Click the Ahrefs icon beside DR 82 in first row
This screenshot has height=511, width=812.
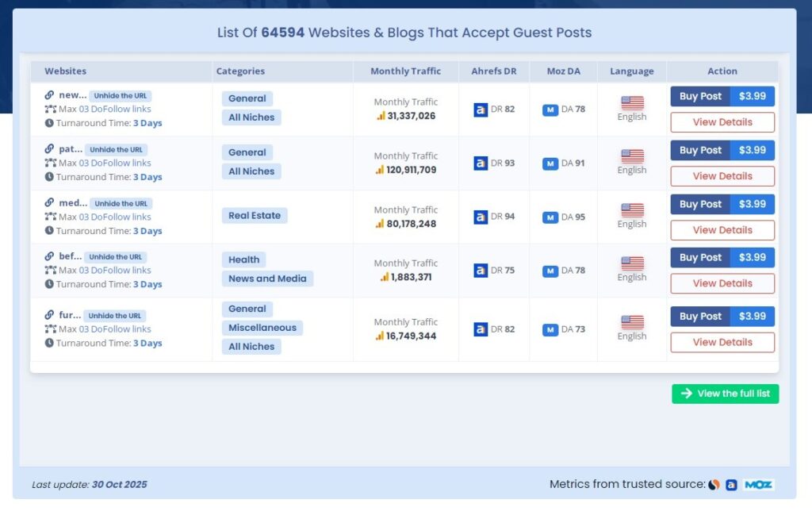pos(481,109)
